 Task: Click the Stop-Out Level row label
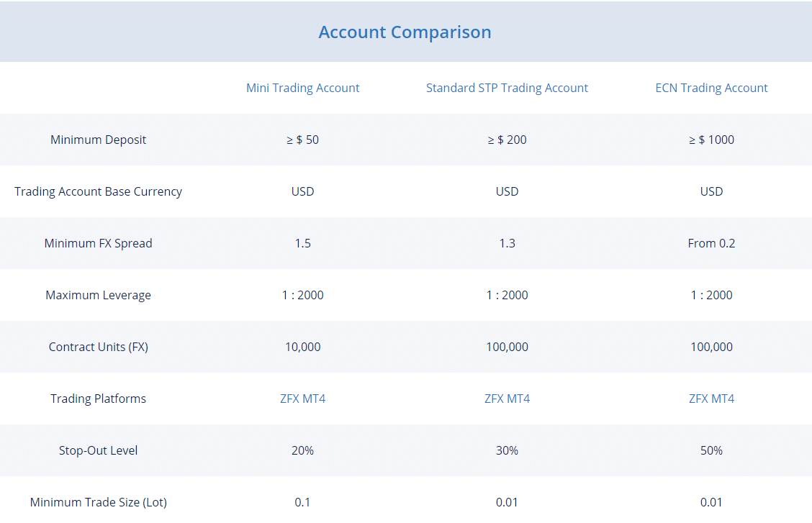coord(99,450)
